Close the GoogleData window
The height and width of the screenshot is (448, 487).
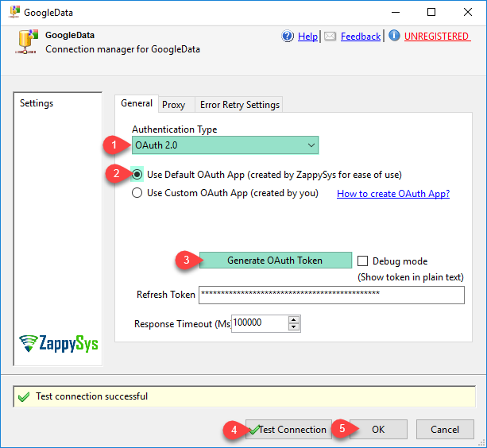tap(468, 12)
